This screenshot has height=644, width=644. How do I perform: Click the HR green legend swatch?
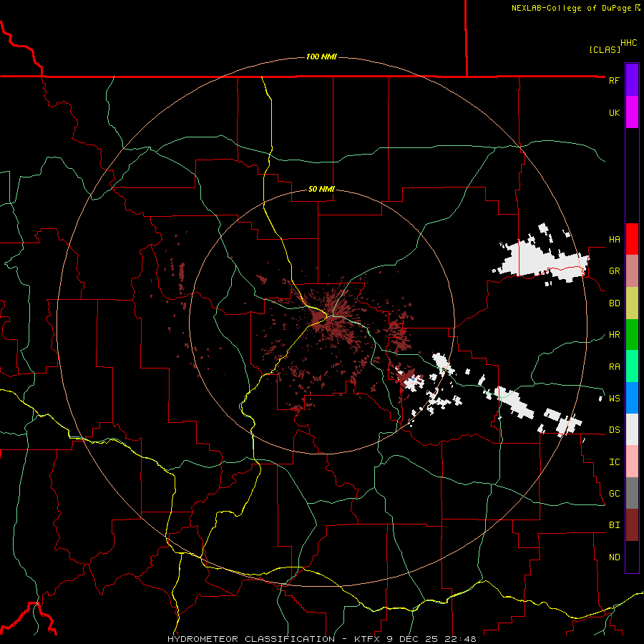pyautogui.click(x=632, y=334)
